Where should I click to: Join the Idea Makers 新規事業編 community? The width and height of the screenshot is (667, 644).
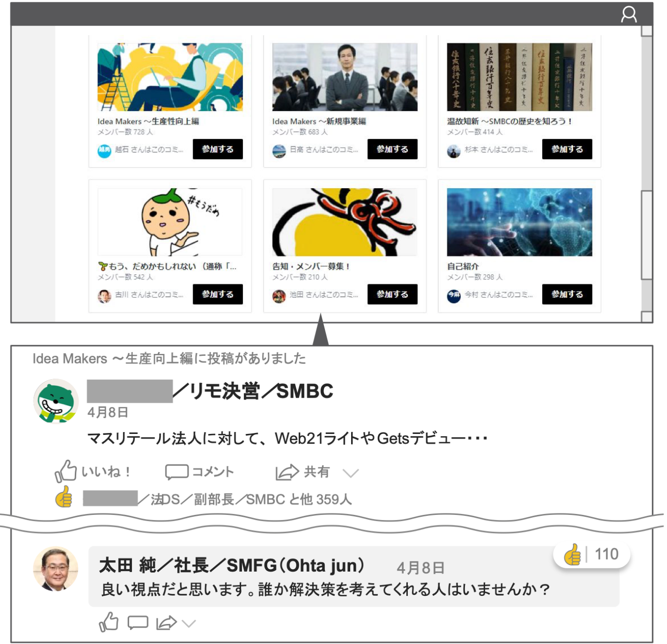(393, 149)
